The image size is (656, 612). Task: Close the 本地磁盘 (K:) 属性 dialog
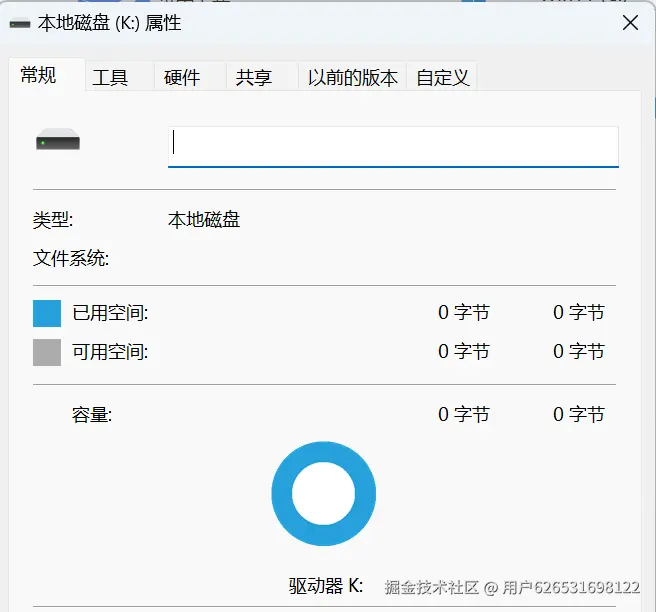[x=630, y=23]
